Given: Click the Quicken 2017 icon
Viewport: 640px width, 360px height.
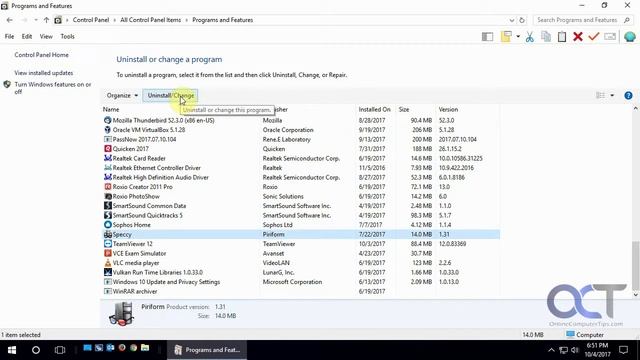Looking at the screenshot, I should [108, 149].
